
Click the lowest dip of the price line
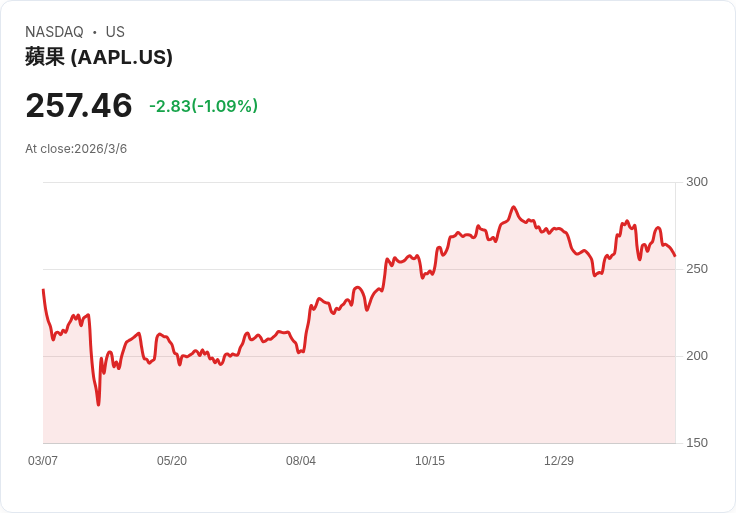coord(98,404)
